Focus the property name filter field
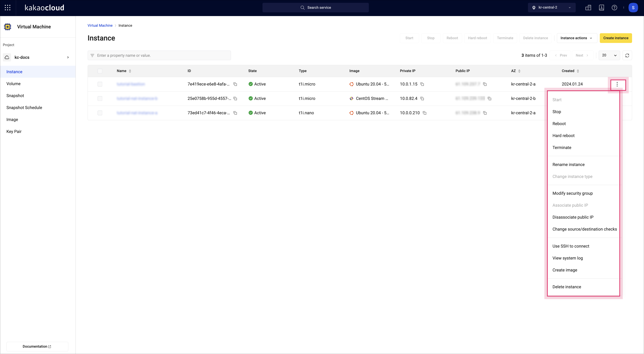 point(159,55)
